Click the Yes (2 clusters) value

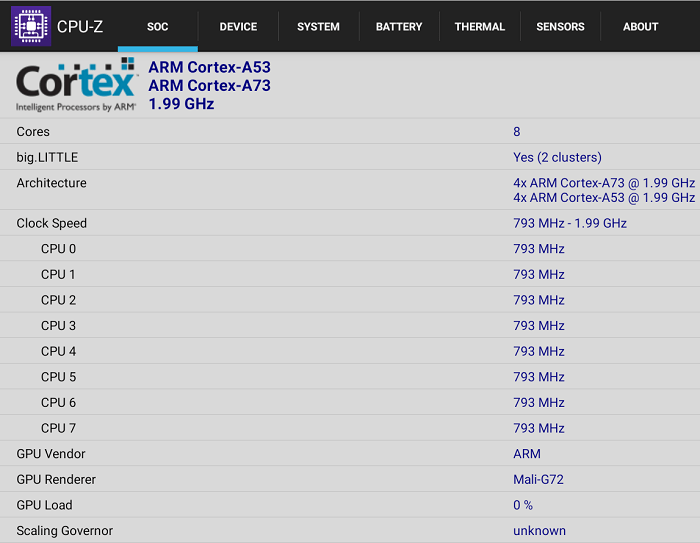pos(557,157)
